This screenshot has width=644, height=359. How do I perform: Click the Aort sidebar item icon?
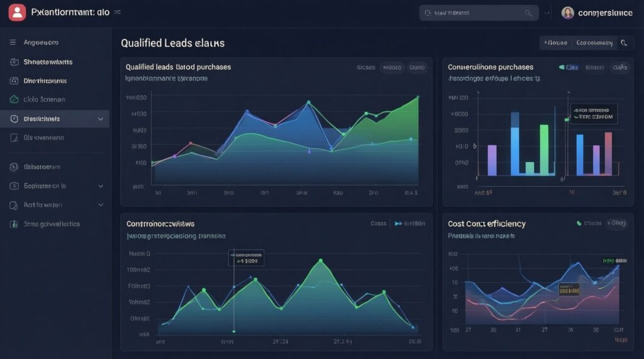coord(14,205)
